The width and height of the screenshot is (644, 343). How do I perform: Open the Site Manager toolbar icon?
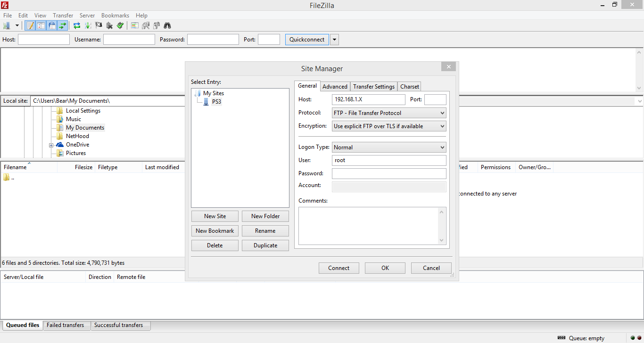(x=7, y=25)
